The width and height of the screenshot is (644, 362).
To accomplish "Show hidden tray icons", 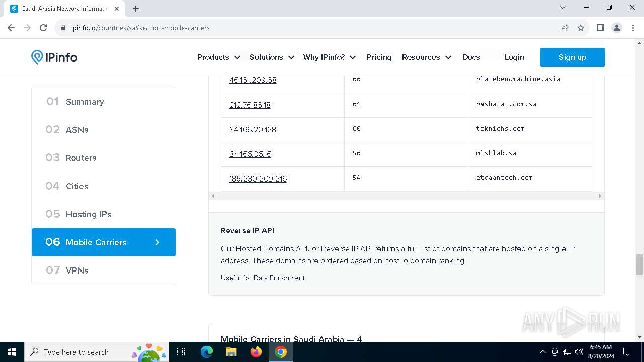I will (x=542, y=352).
